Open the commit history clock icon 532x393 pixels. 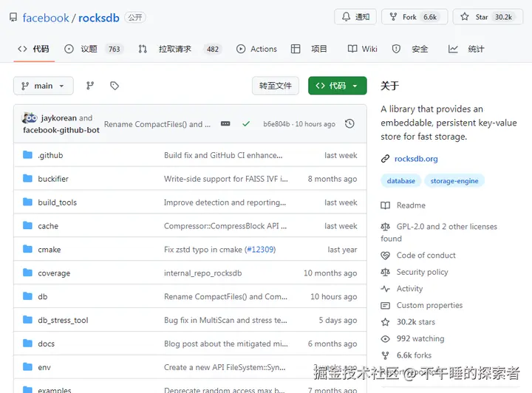(349, 124)
